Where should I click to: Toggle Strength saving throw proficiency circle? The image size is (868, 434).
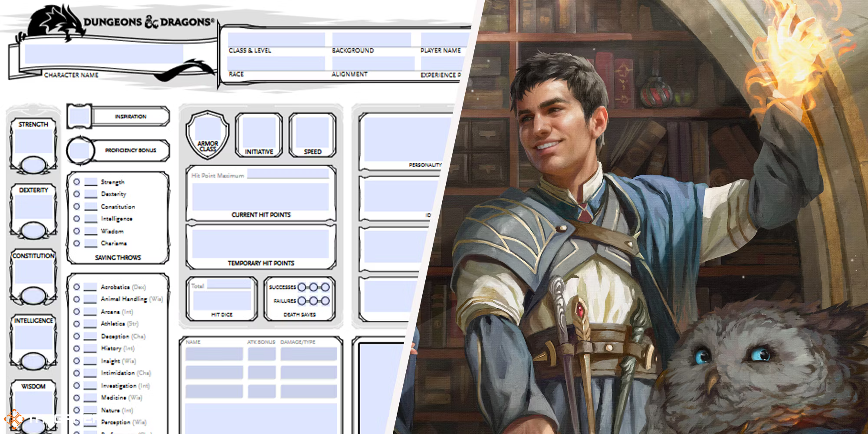coord(77,182)
